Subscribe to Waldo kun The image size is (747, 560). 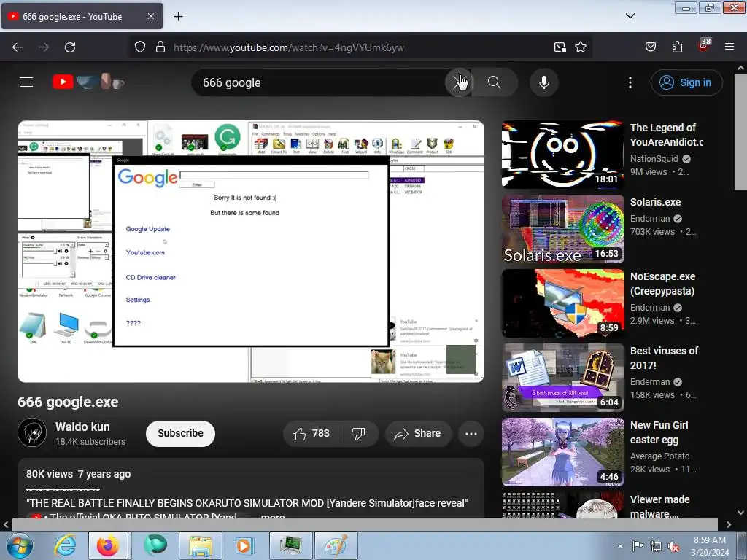tap(181, 433)
